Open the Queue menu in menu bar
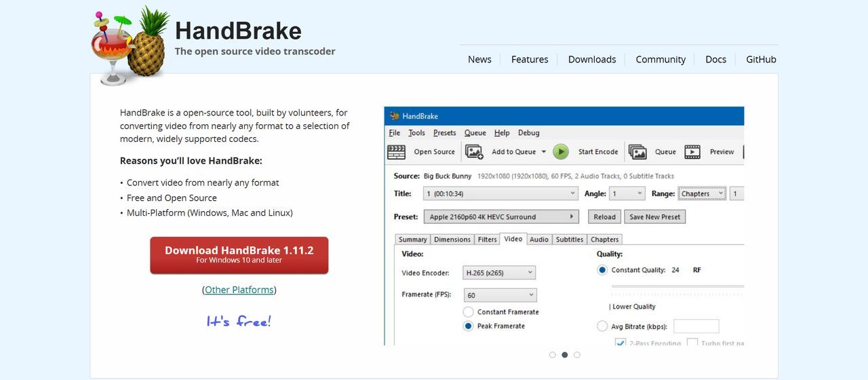The image size is (868, 380). pos(475,133)
